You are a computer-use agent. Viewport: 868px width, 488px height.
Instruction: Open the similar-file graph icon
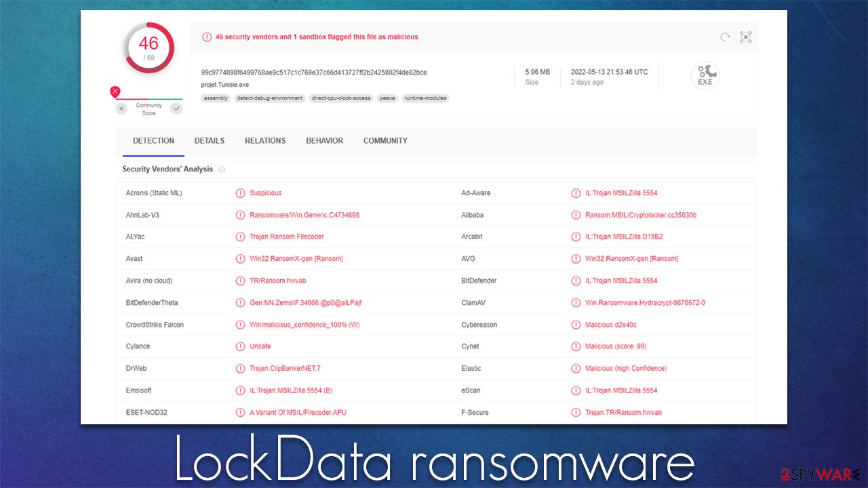[746, 37]
